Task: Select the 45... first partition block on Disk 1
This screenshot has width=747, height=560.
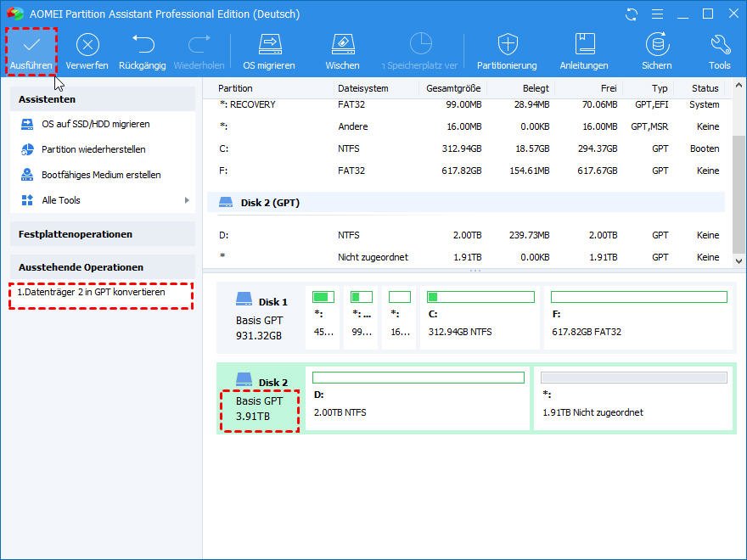Action: (x=323, y=317)
